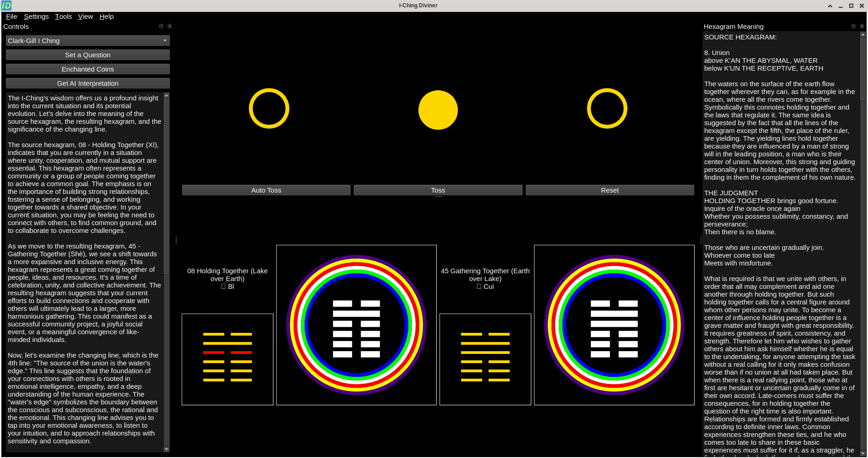
Task: Float the Hexagram Meaning panel
Action: click(x=853, y=27)
